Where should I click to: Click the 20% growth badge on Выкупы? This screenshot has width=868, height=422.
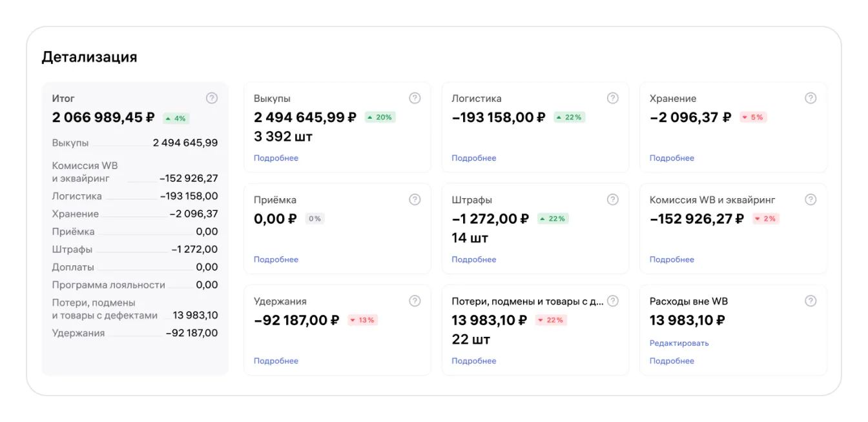click(380, 117)
